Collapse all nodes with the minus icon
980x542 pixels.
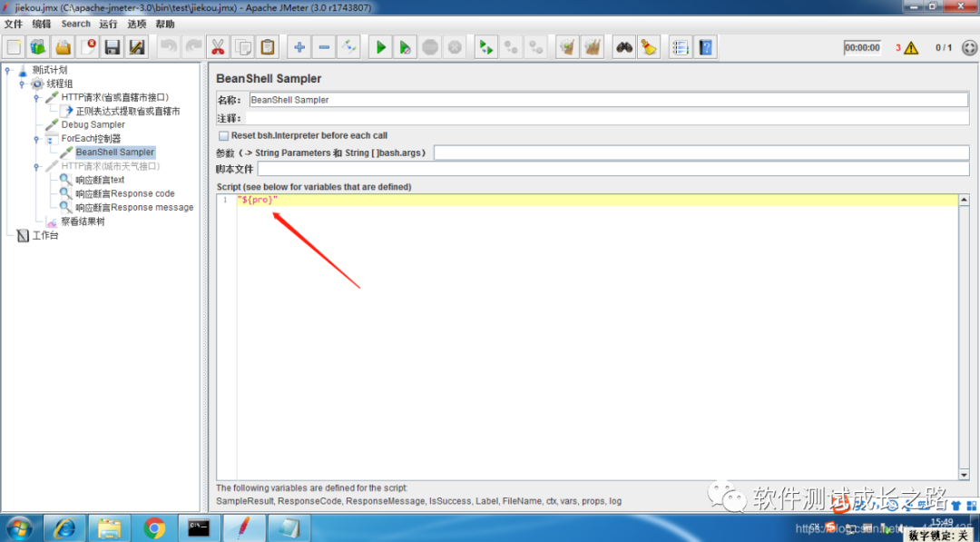coord(324,47)
